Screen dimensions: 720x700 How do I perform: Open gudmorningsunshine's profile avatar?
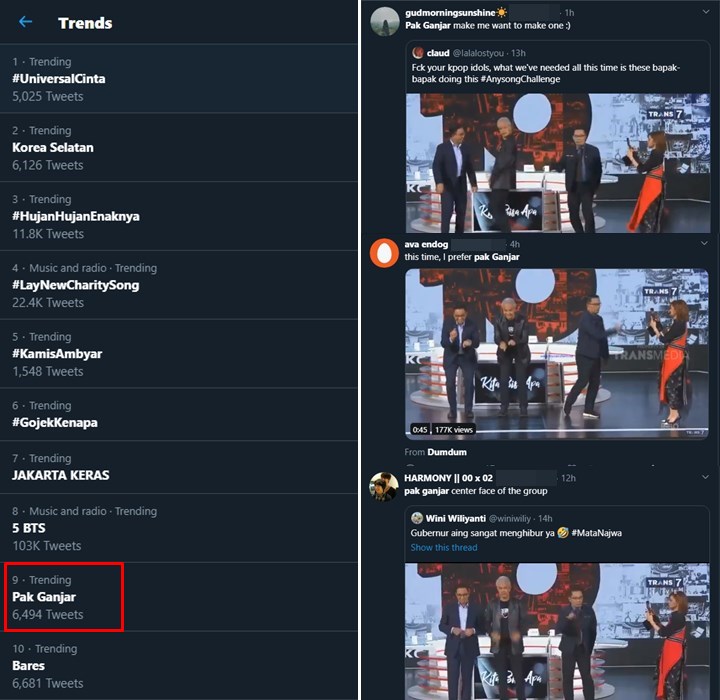pyautogui.click(x=384, y=21)
